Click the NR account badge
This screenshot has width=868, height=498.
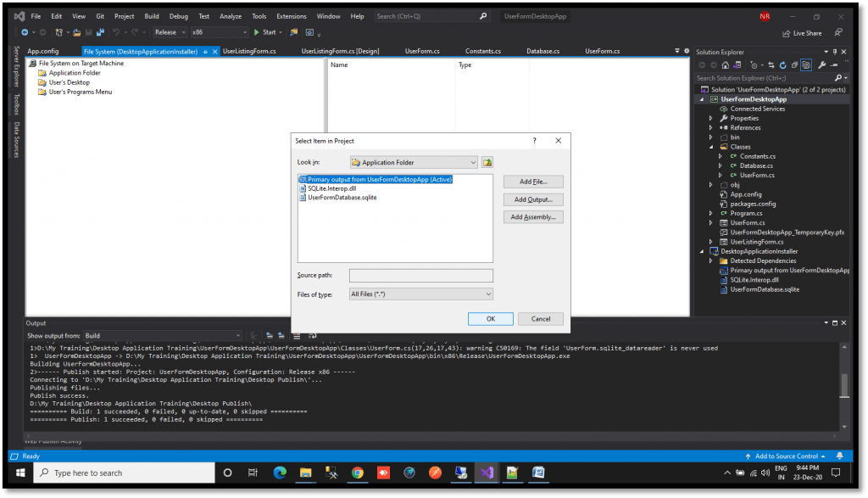765,16
